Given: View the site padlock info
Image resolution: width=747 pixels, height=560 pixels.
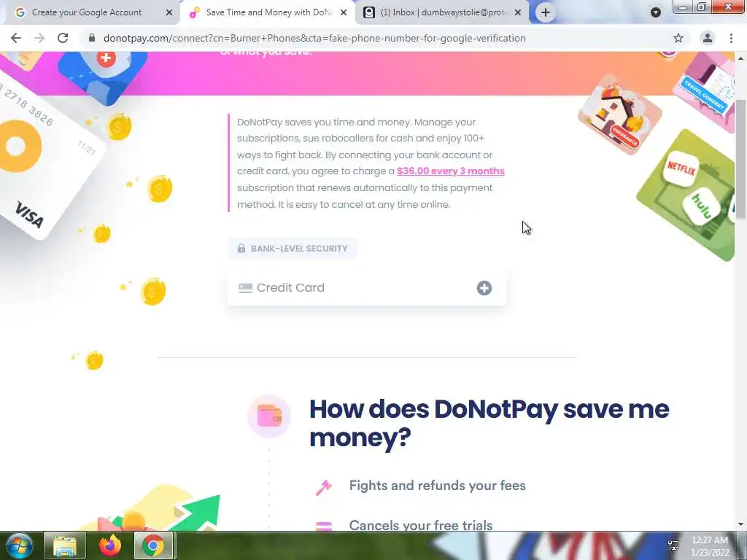Looking at the screenshot, I should [x=92, y=38].
